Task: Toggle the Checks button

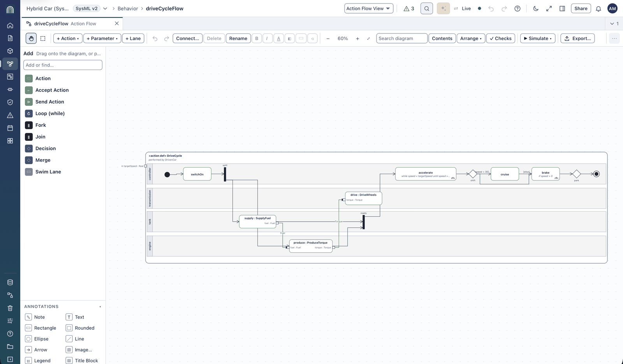Action: click(x=501, y=38)
